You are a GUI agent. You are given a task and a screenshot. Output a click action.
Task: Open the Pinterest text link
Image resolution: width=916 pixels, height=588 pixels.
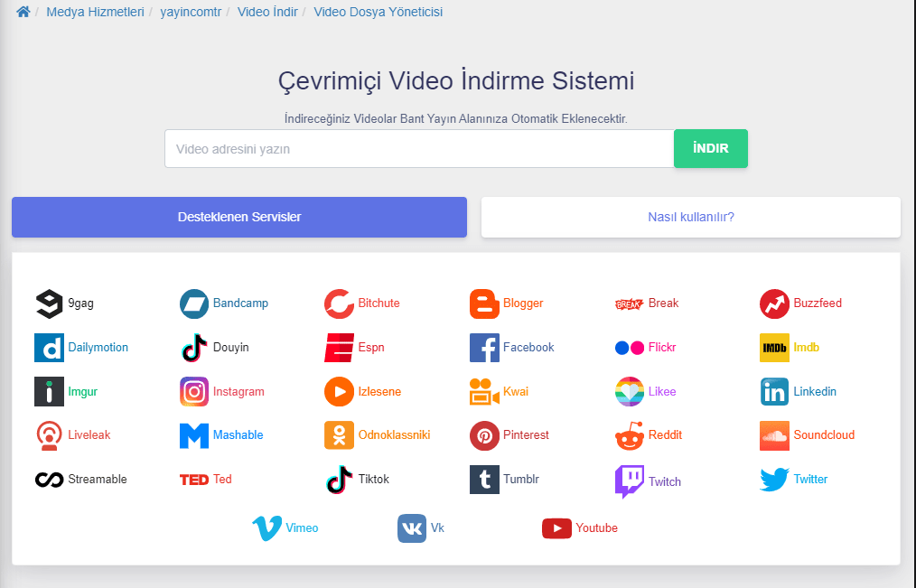pyautogui.click(x=526, y=435)
